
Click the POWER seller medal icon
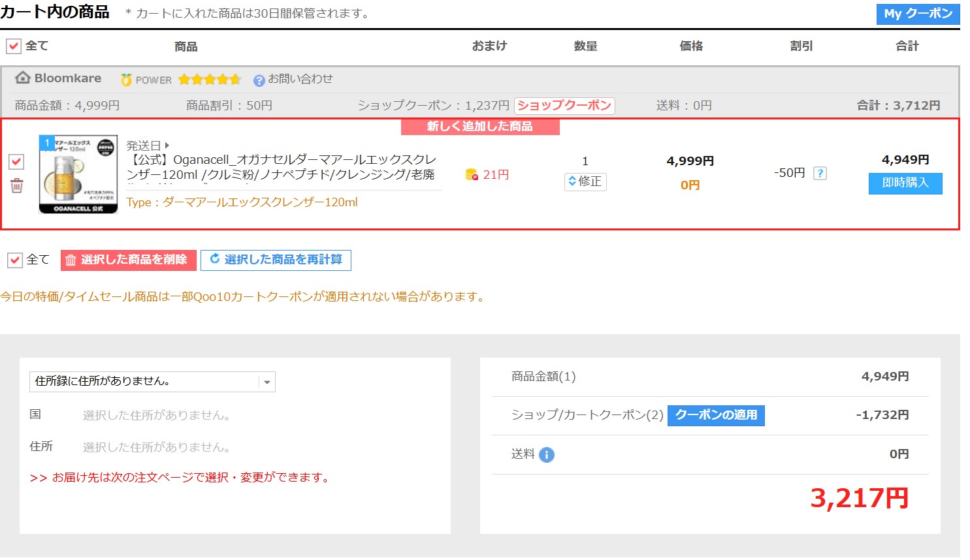coord(126,80)
